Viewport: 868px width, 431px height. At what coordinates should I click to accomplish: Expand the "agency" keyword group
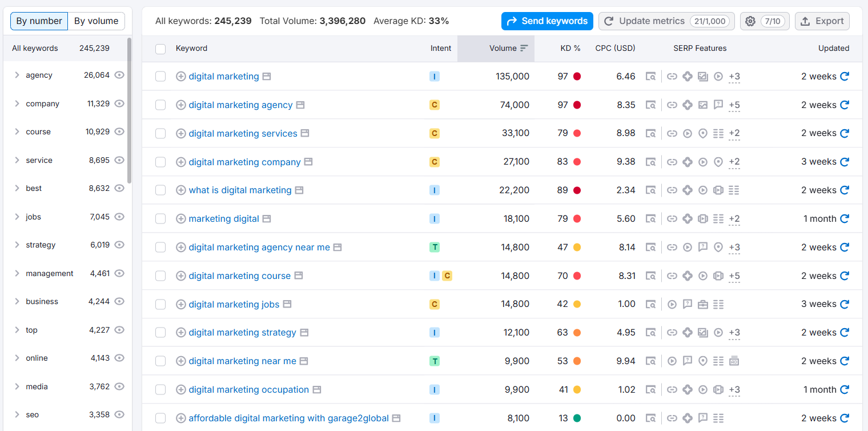click(x=17, y=75)
